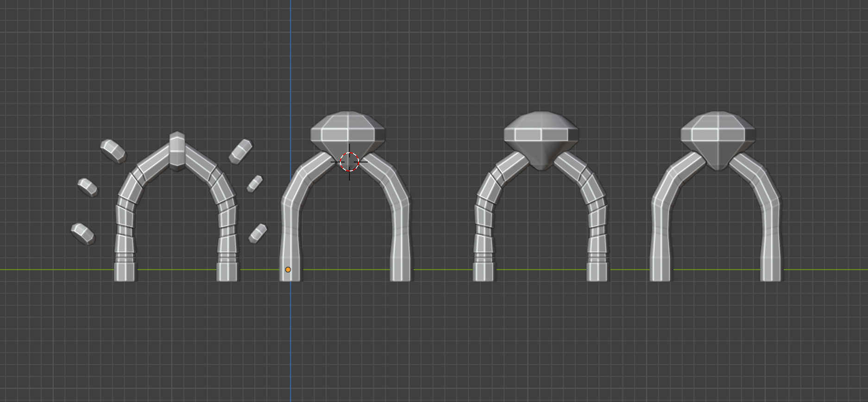Click the red-white 3D cursor crosshair
The height and width of the screenshot is (402, 868).
pos(349,162)
